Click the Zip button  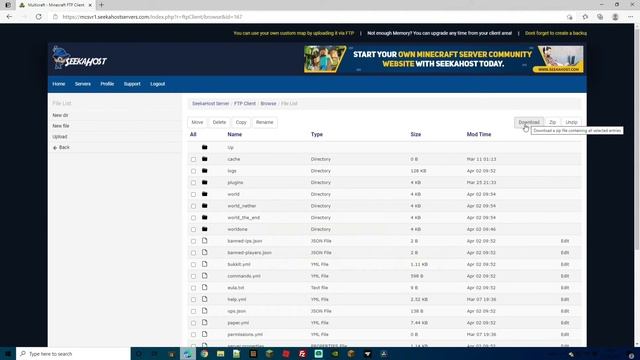pyautogui.click(x=553, y=122)
